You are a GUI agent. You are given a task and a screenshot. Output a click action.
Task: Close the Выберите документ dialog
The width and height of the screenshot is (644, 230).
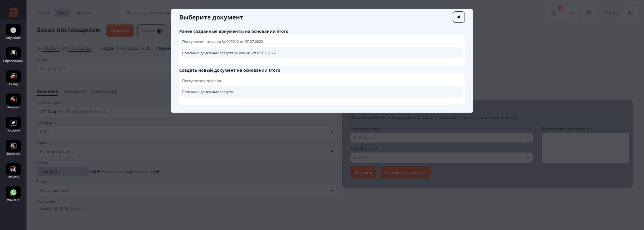(x=459, y=17)
